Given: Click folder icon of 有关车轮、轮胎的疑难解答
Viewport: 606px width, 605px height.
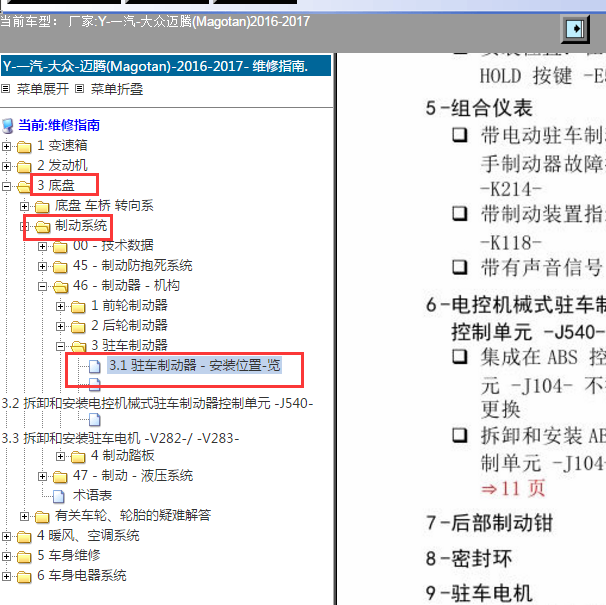Looking at the screenshot, I should click(42, 517).
